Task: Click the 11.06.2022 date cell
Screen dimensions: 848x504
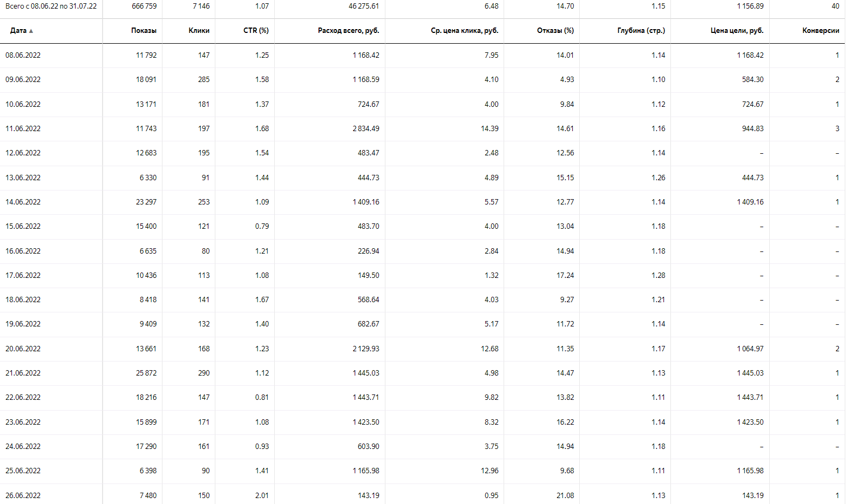Action: (x=23, y=129)
